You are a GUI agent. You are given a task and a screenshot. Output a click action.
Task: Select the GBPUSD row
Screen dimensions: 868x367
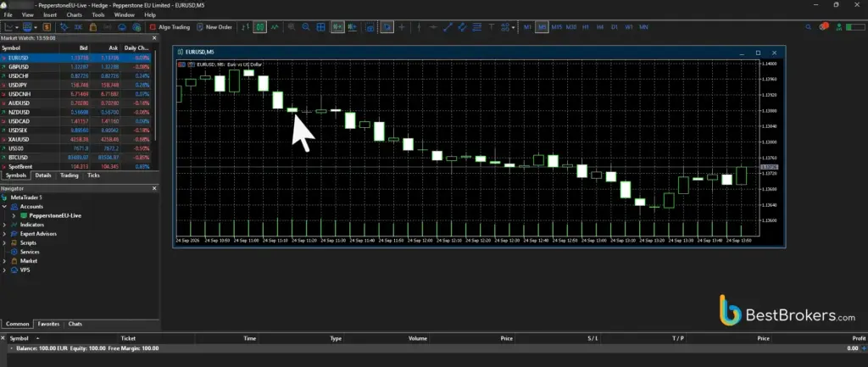click(75, 66)
